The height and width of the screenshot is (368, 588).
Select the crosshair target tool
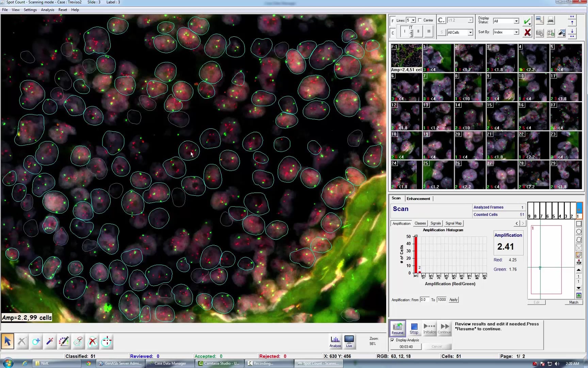[x=107, y=341]
